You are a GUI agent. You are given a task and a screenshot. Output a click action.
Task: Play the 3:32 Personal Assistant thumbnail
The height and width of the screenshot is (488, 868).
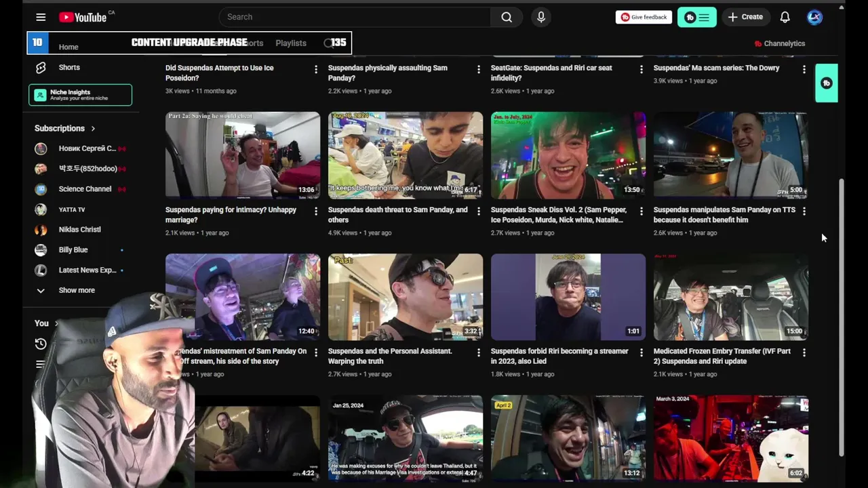pyautogui.click(x=406, y=297)
